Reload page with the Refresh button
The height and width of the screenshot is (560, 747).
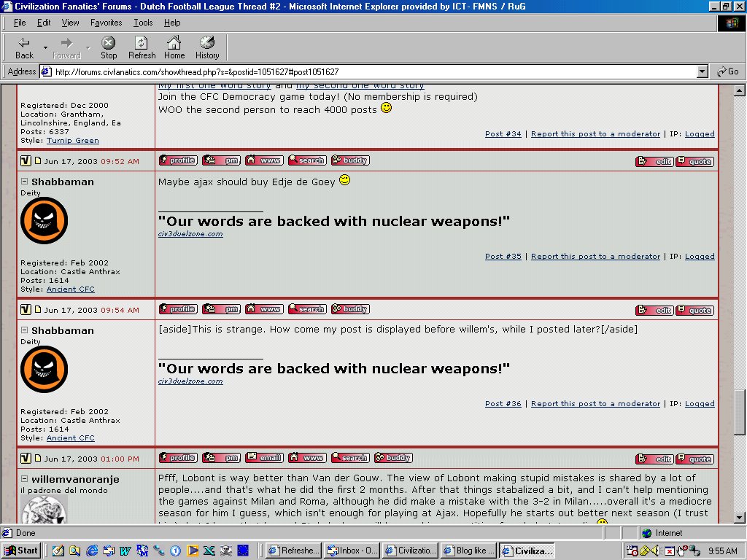coord(142,48)
